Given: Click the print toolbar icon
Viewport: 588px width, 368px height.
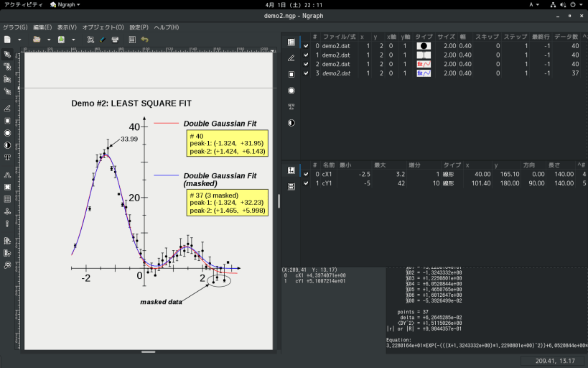Looking at the screenshot, I should pyautogui.click(x=115, y=40).
